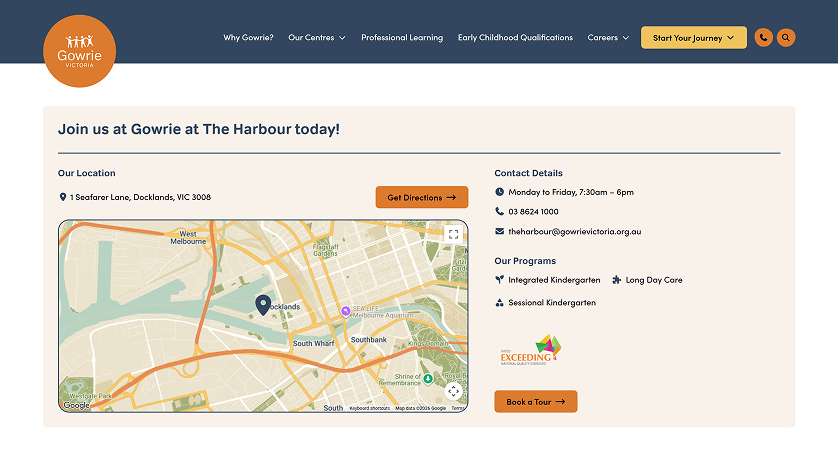Click the location pin beside the address
This screenshot has width=838, height=471.
63,197
